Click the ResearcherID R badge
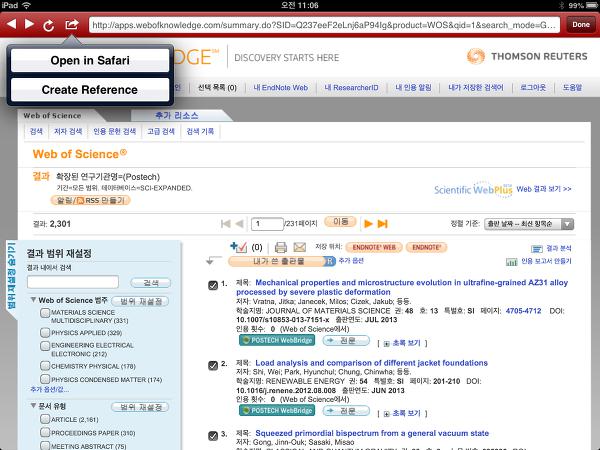This screenshot has height=450, width=600. tap(330, 261)
